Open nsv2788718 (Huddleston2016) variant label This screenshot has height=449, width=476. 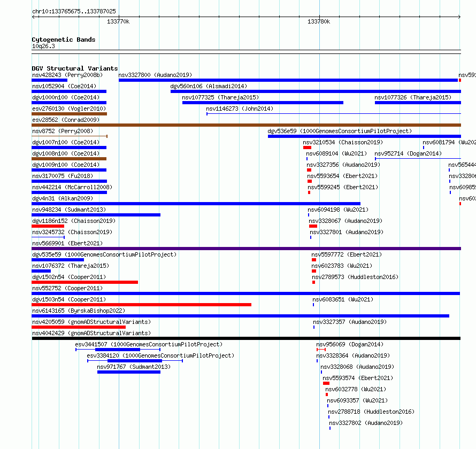point(371,412)
